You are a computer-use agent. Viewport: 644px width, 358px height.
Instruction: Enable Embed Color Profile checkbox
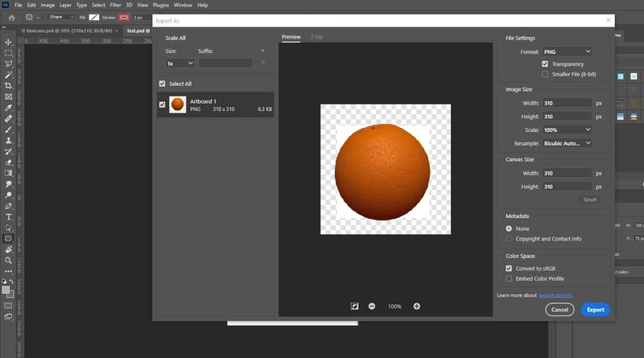click(509, 279)
